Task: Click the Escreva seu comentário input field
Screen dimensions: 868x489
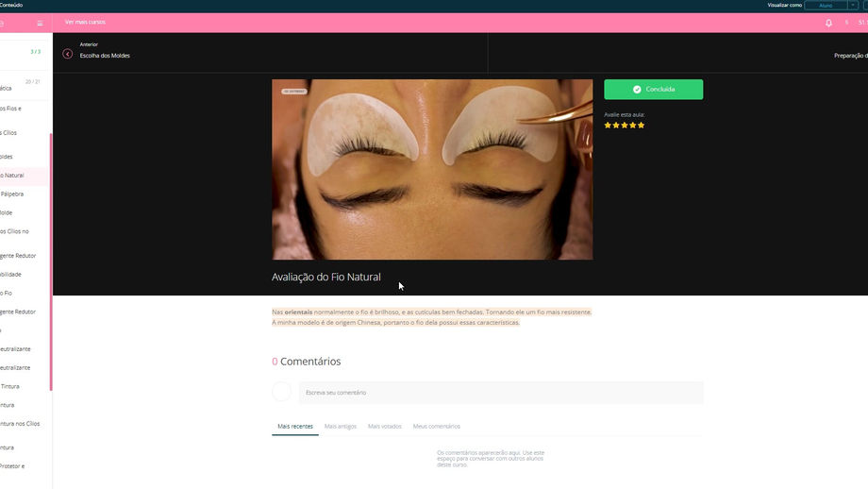Action: 501,393
